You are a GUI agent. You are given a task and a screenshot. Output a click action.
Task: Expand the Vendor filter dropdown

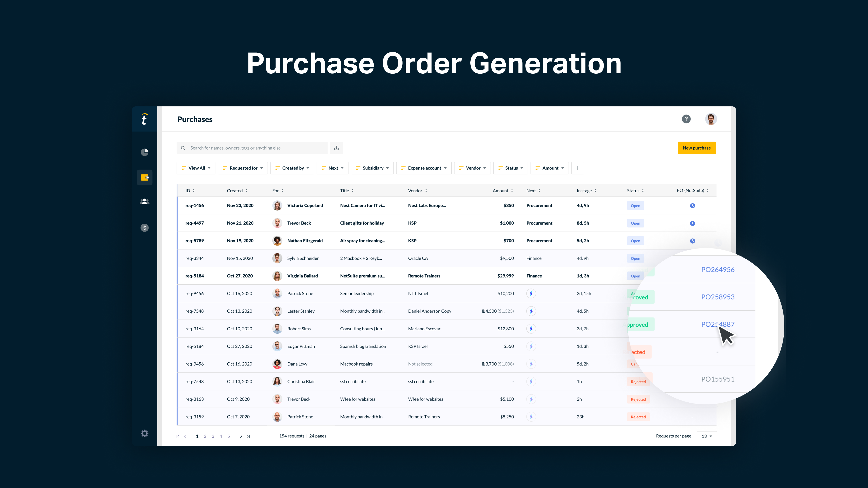point(472,168)
